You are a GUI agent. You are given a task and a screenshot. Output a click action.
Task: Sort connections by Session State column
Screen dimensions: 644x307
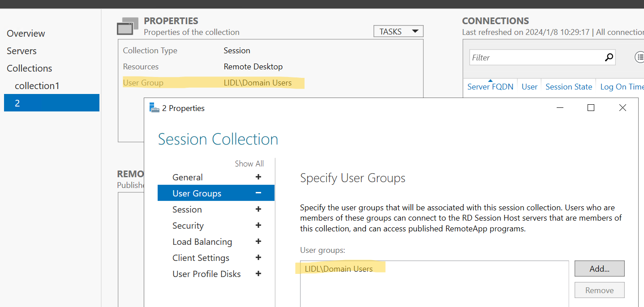569,87
